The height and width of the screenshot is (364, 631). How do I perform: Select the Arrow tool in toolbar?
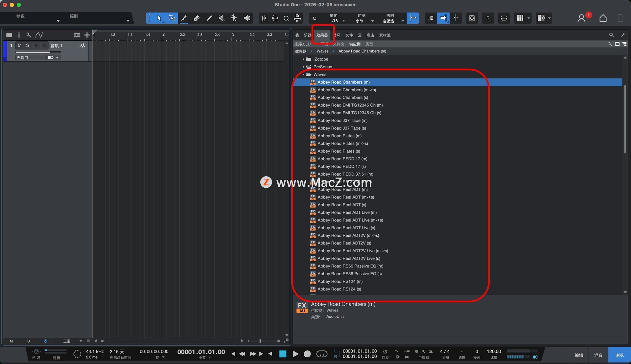click(159, 18)
